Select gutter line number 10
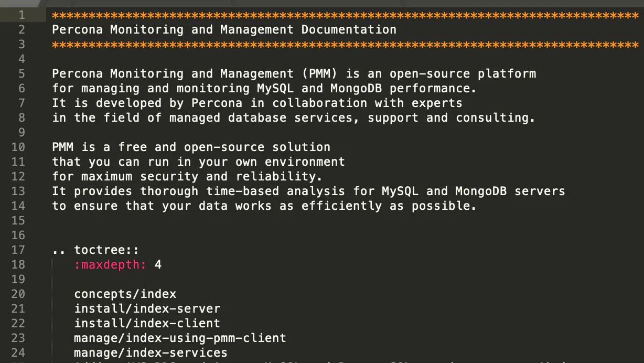Image resolution: width=644 pixels, height=363 pixels. coord(18,147)
